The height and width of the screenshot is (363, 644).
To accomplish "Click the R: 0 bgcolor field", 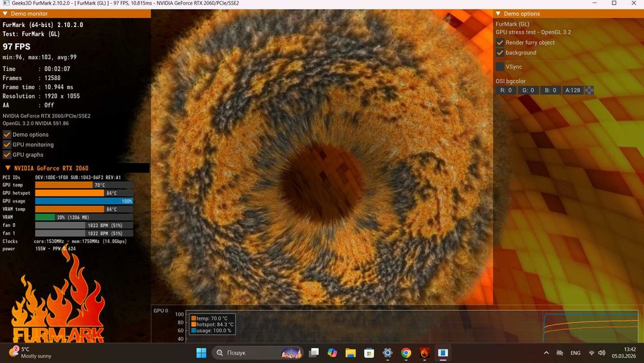I will click(x=506, y=90).
